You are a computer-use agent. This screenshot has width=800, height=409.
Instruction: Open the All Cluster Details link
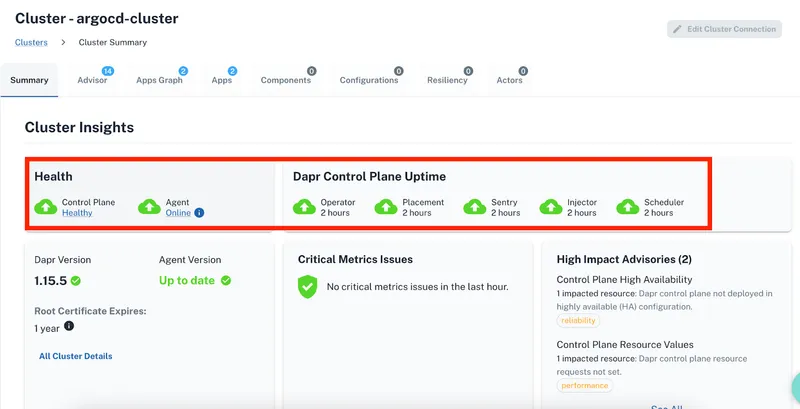pos(75,356)
